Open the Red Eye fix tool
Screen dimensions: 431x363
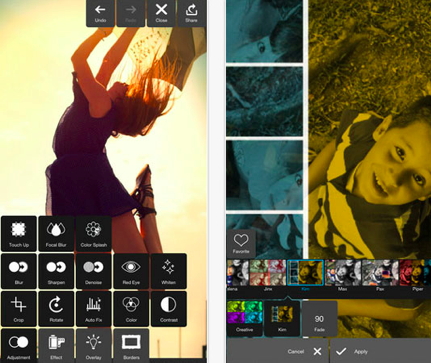[131, 271]
